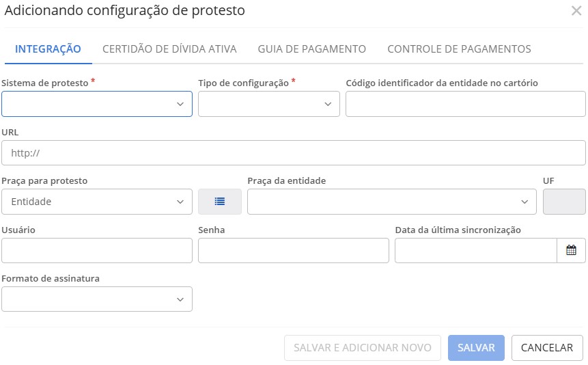Click the Usuário text field
The height and width of the screenshot is (365, 588).
point(97,251)
